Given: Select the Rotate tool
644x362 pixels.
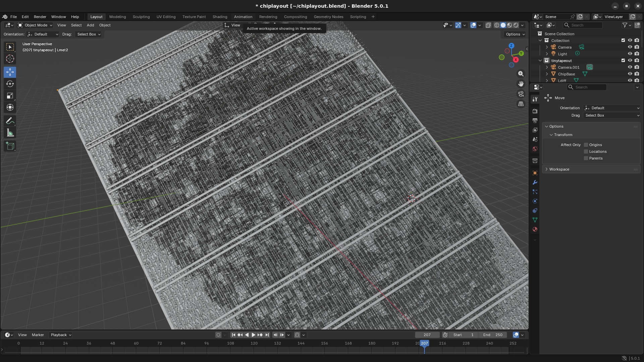Looking at the screenshot, I should (x=10, y=84).
